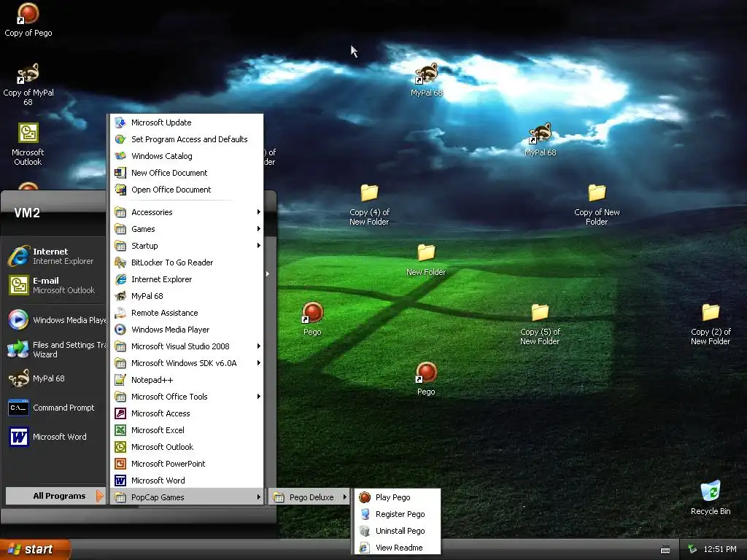Open Microsoft Update in All Programs
This screenshot has height=560, width=747.
tap(187, 122)
